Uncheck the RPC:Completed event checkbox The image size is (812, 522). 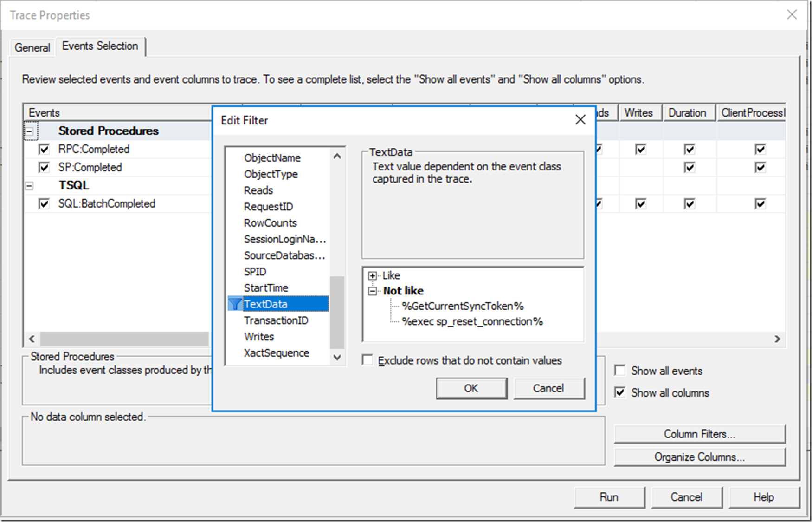[44, 149]
